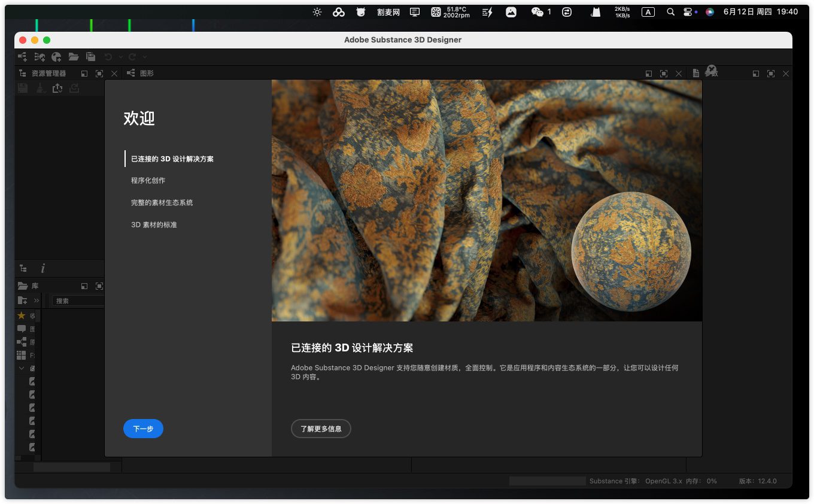Expand the library toolbar double-chevron

tap(37, 300)
